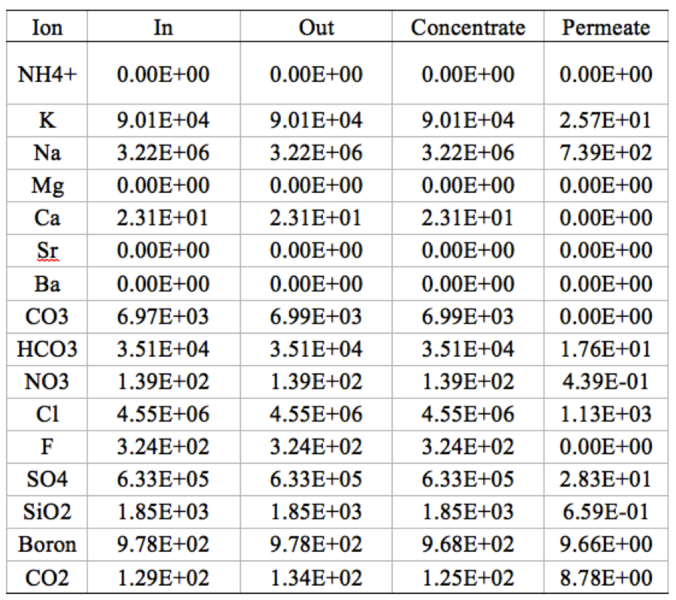The image size is (676, 600).
Task: Select the Concentrate column header
Action: pos(468,27)
